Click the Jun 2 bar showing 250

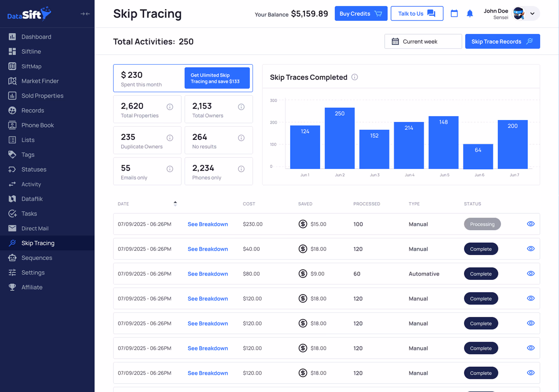point(339,138)
